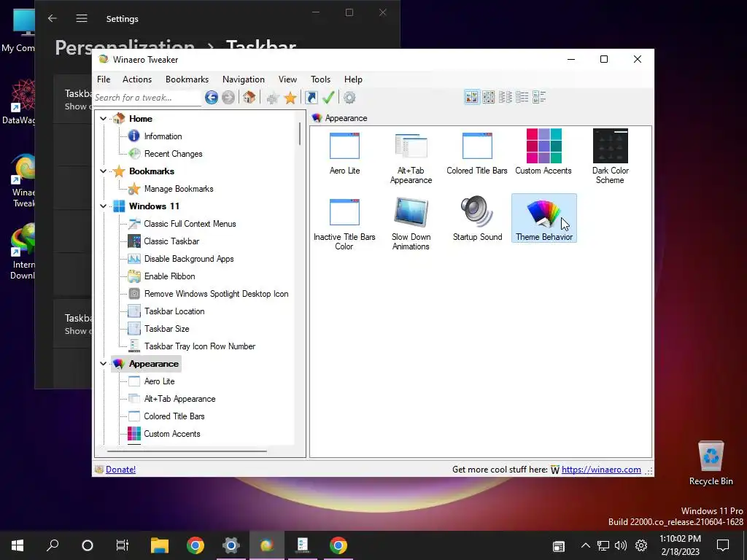
Task: Open settings via toolbar gear icon
Action: point(349,98)
